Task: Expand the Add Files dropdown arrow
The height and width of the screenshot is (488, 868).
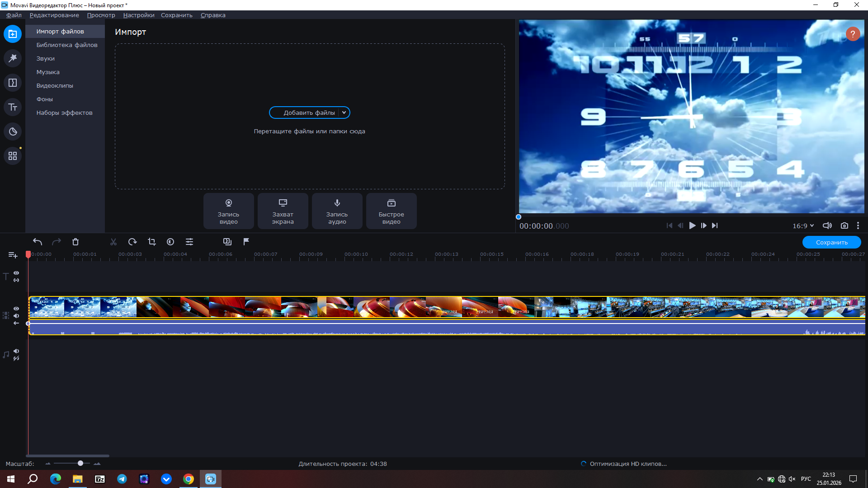Action: (x=344, y=113)
